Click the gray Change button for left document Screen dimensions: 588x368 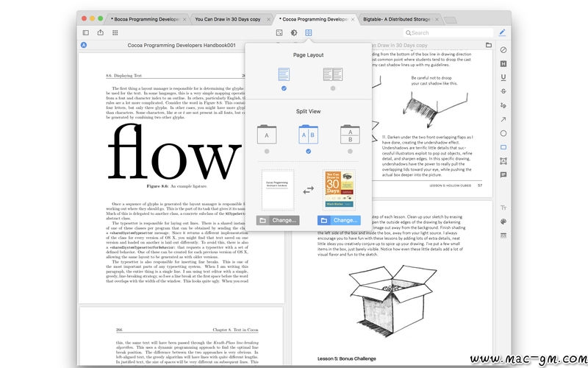click(x=278, y=220)
